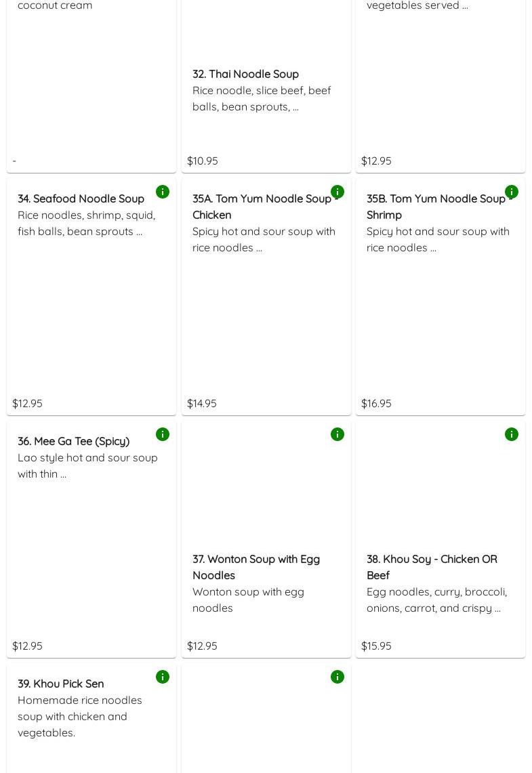The width and height of the screenshot is (532, 773).
Task: Choose 39. Khou Pick Sen item
Action: [60, 684]
